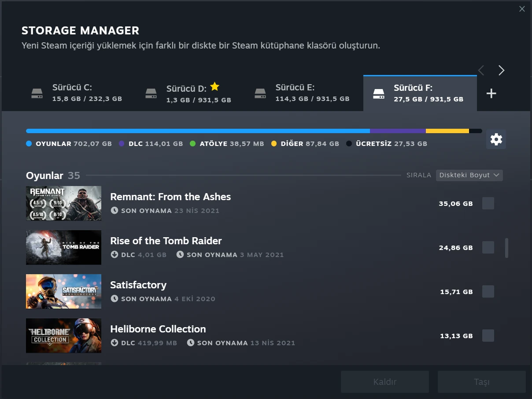Click the Sürücü D drive icon
532x399 pixels.
point(151,93)
